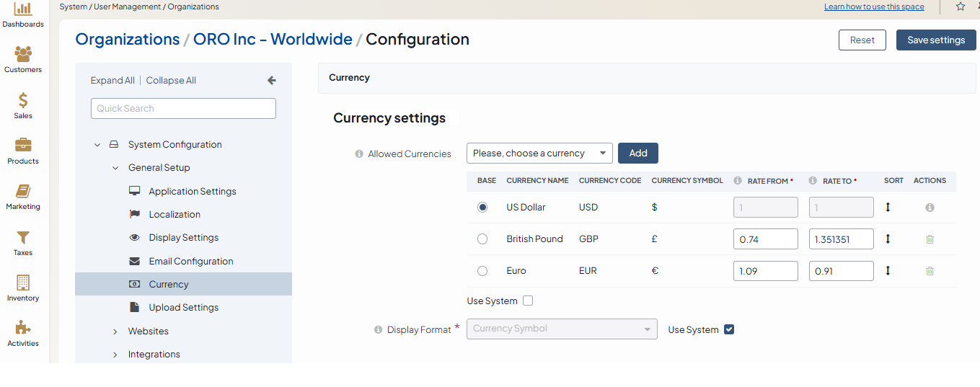Uncheck Use System for Display Format
The height and width of the screenshot is (387, 980).
729,329
